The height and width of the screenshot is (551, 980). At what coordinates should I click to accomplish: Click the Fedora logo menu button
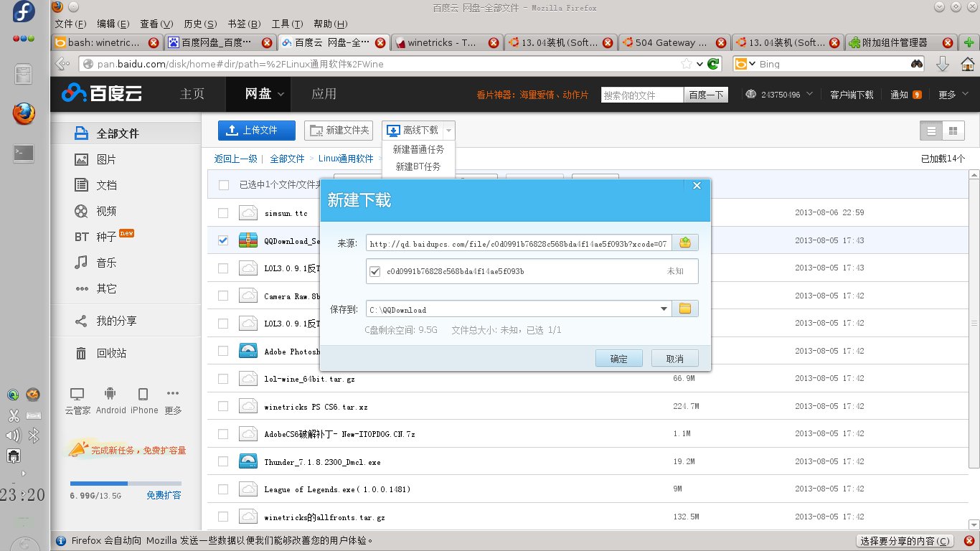(24, 13)
